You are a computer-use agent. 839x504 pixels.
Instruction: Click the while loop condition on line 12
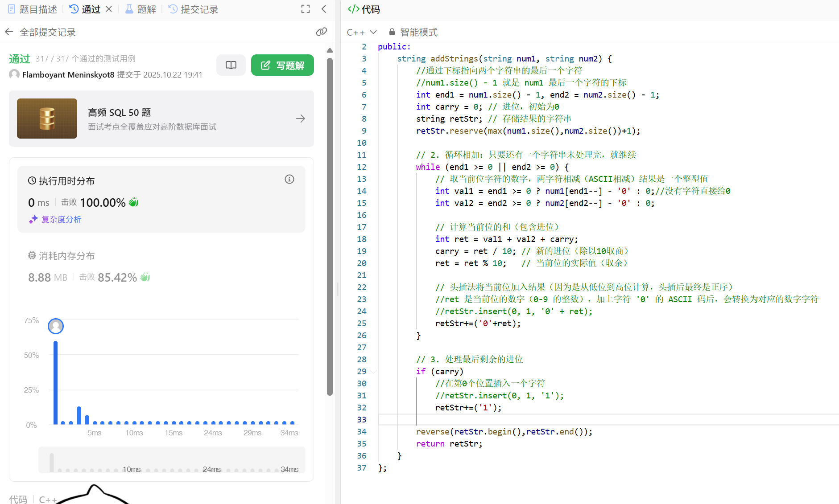click(x=502, y=167)
